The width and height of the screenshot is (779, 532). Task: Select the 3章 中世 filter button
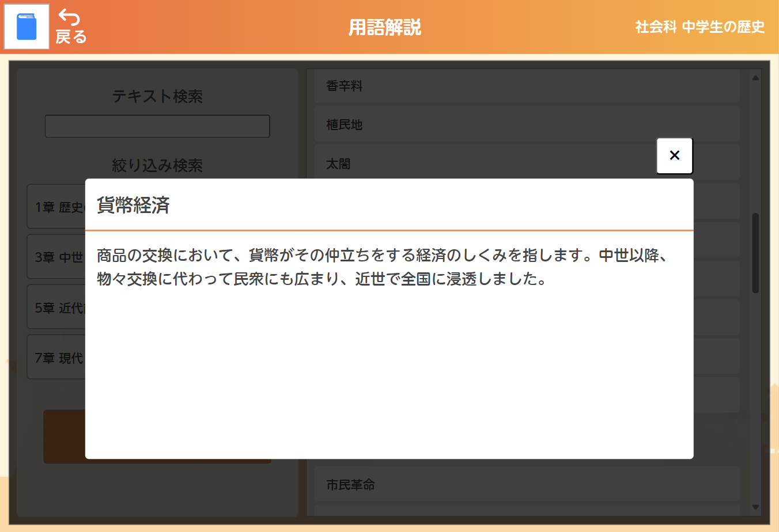click(56, 257)
